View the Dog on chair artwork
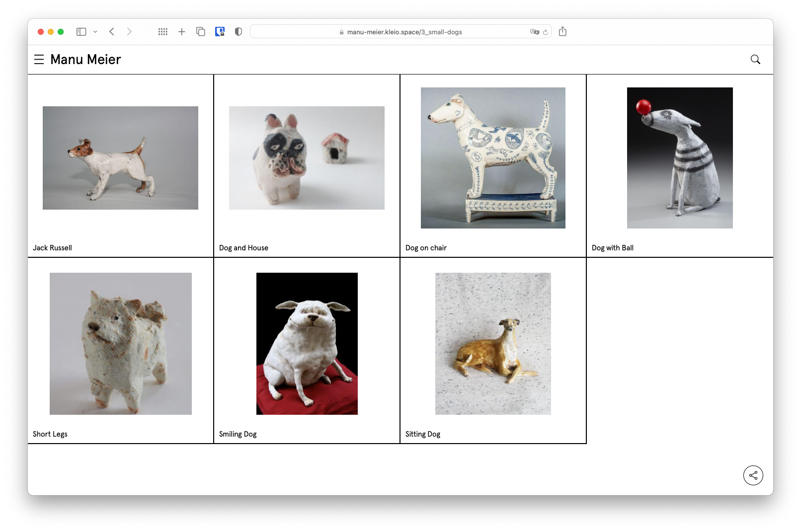Screen dimensions: 801x532 493,158
